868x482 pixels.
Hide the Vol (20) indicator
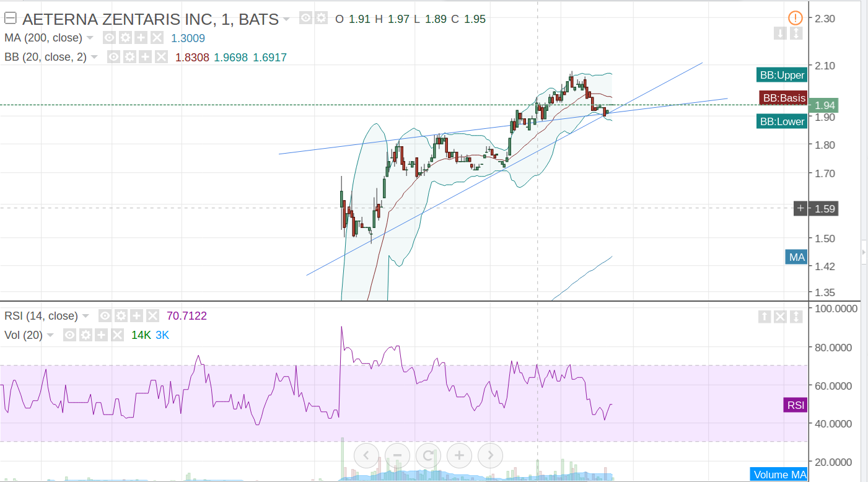point(69,335)
